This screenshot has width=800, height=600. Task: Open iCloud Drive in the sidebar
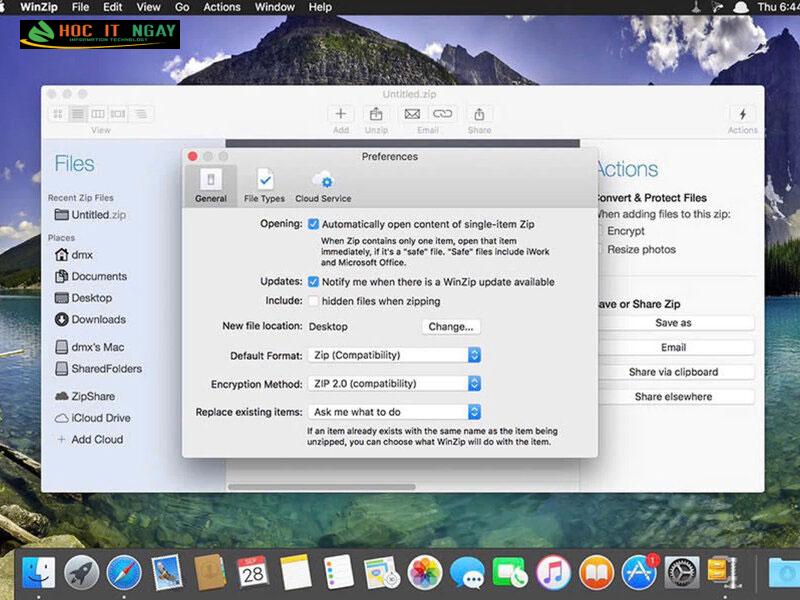pyautogui.click(x=92, y=418)
